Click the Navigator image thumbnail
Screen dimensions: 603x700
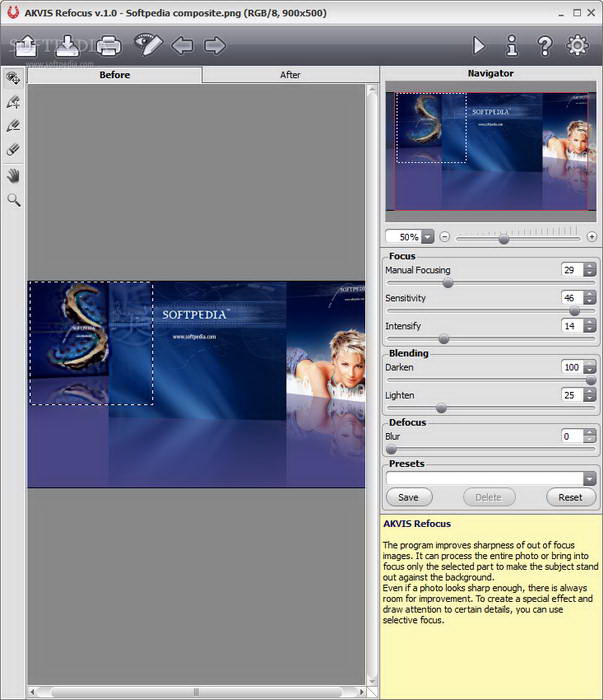tap(491, 151)
